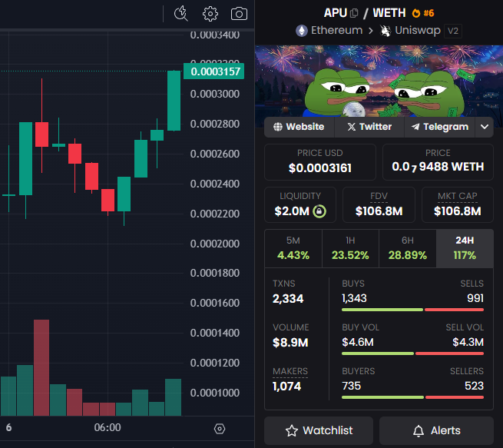Click the BUYS count 1,343
The width and height of the screenshot is (503, 448).
point(354,298)
